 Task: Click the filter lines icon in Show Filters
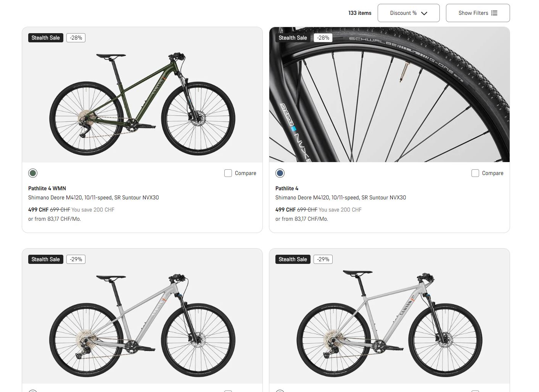click(494, 13)
